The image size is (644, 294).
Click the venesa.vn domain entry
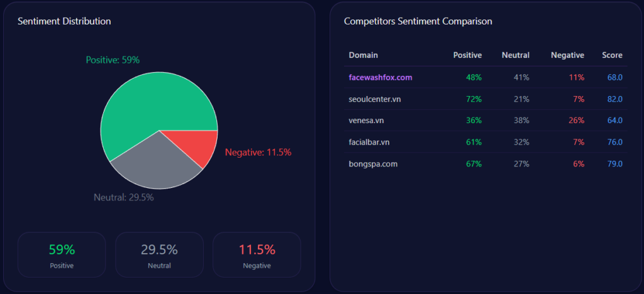coord(368,121)
